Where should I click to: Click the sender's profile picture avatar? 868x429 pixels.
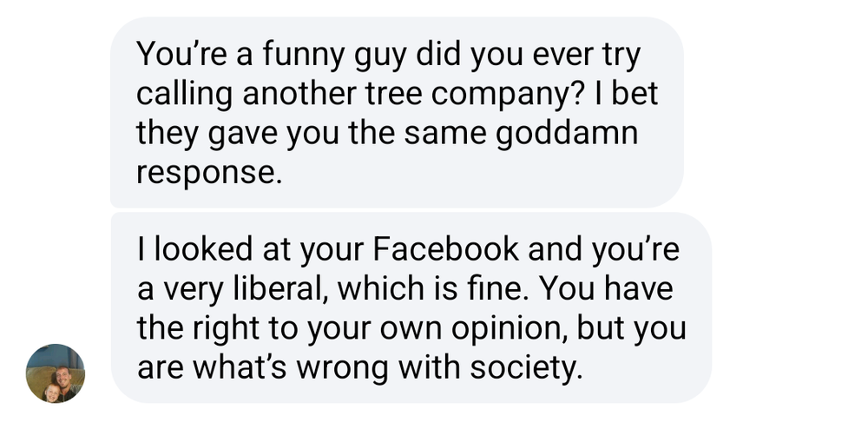pos(56,373)
